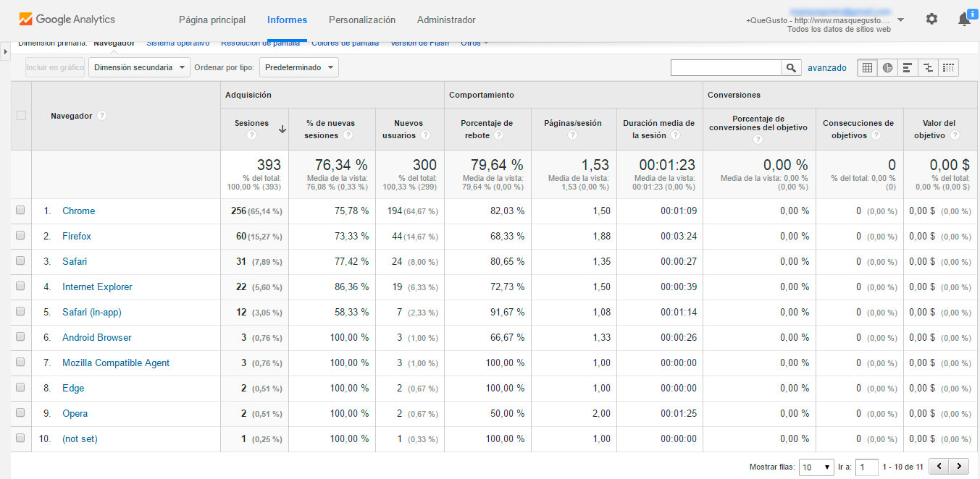Open the settings gear icon
This screenshot has width=980, height=479.
931,20
